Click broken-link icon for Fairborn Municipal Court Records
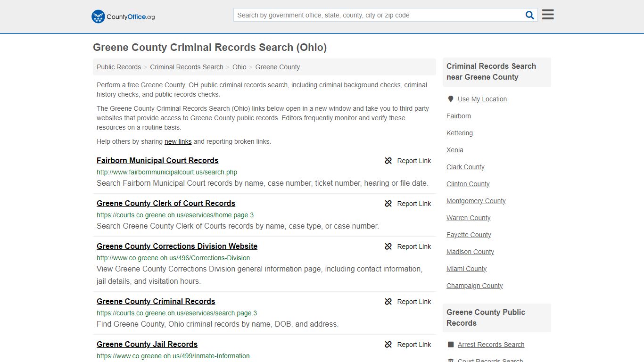The height and width of the screenshot is (362, 644). pyautogui.click(x=388, y=161)
